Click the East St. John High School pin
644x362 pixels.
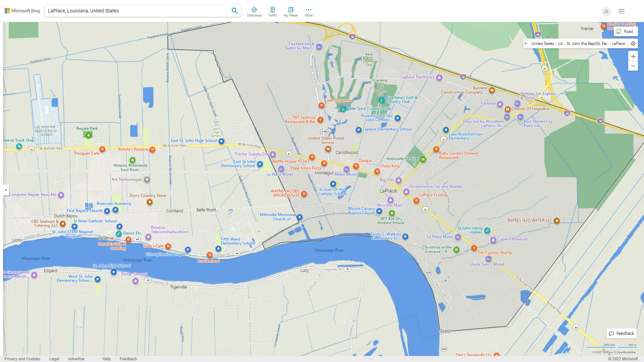pyautogui.click(x=221, y=141)
